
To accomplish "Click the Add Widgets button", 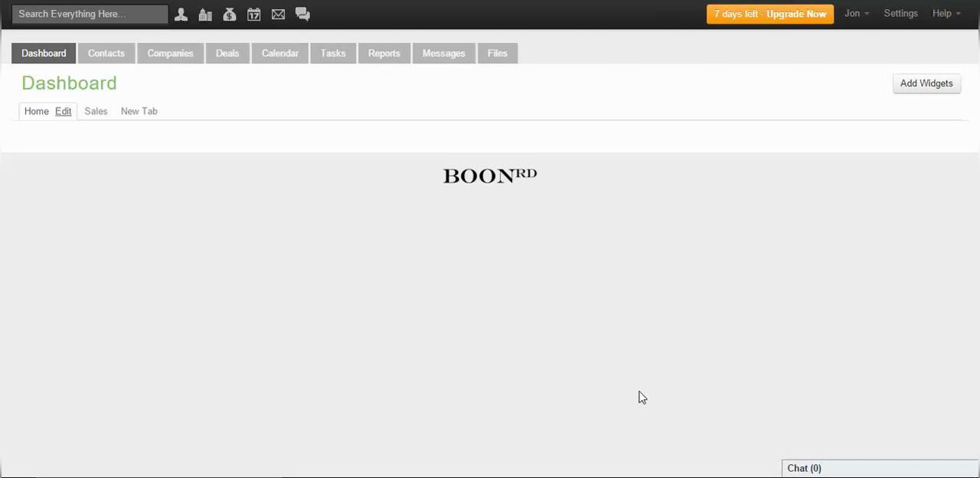I will pos(926,83).
